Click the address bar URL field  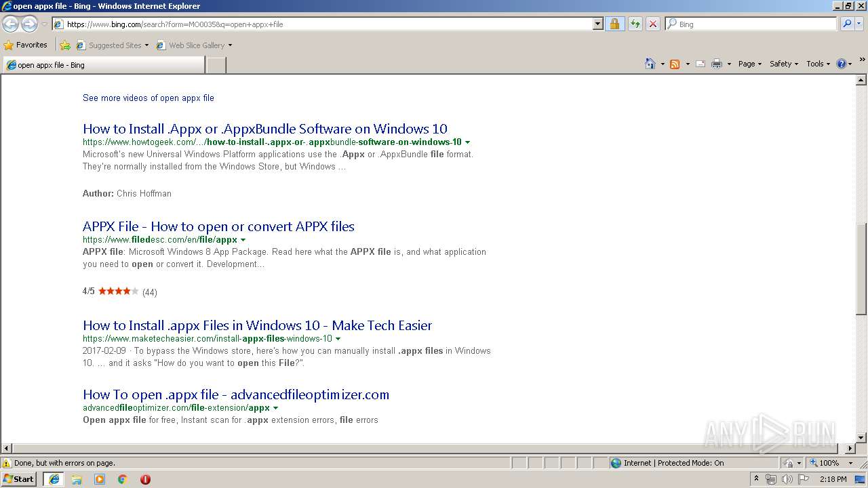pos(322,24)
